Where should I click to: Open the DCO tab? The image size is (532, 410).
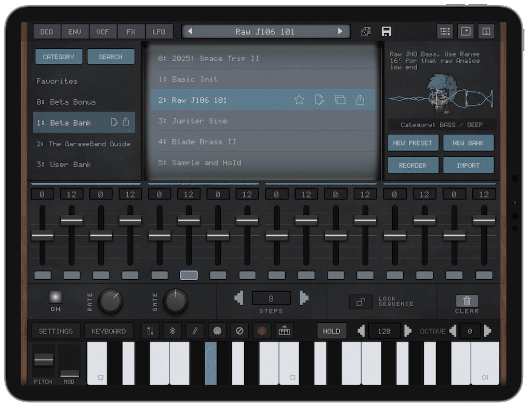47,32
